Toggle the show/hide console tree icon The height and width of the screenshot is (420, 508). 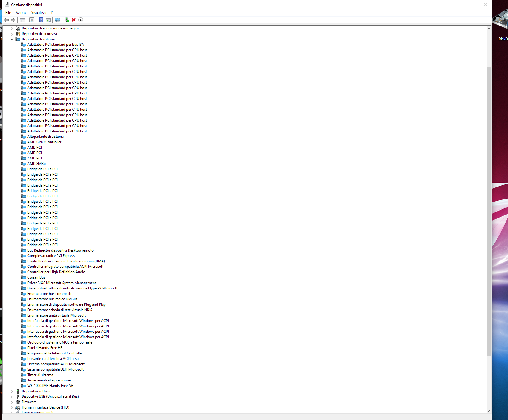click(23, 20)
